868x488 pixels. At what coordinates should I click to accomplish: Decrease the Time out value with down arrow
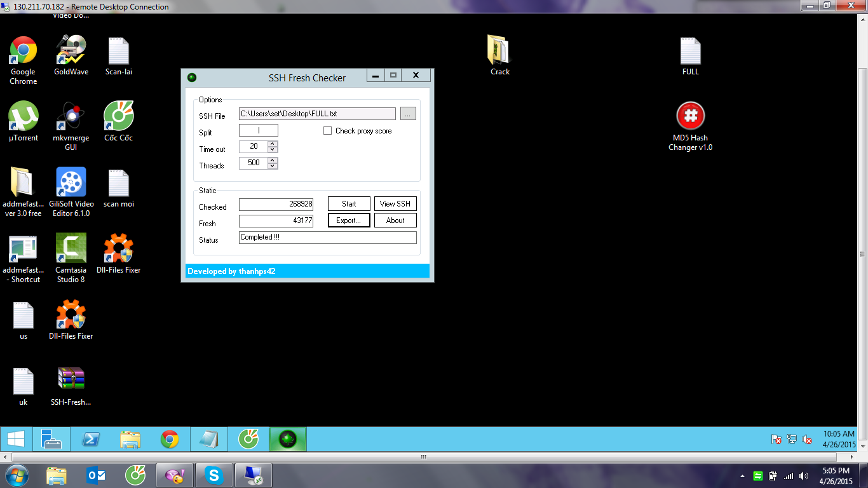point(273,150)
